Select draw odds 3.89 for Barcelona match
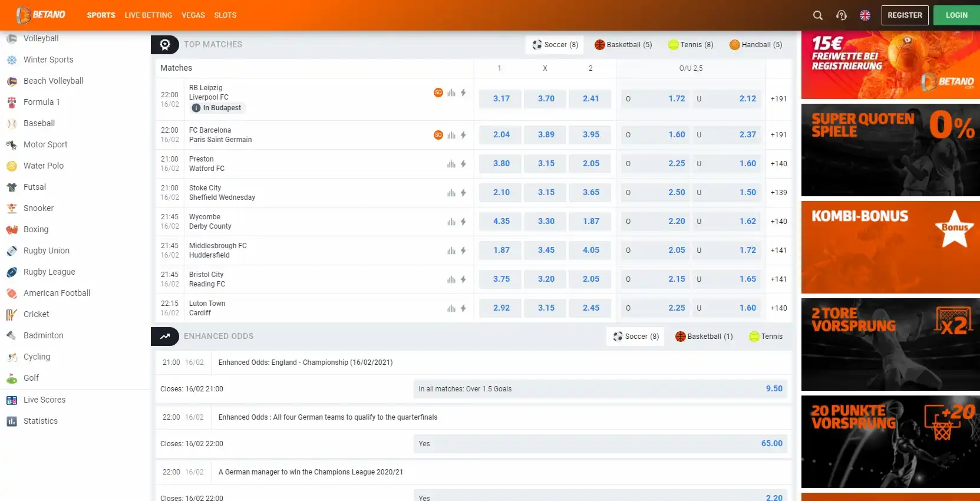Screen dimensions: 980x501 [x=545, y=135]
